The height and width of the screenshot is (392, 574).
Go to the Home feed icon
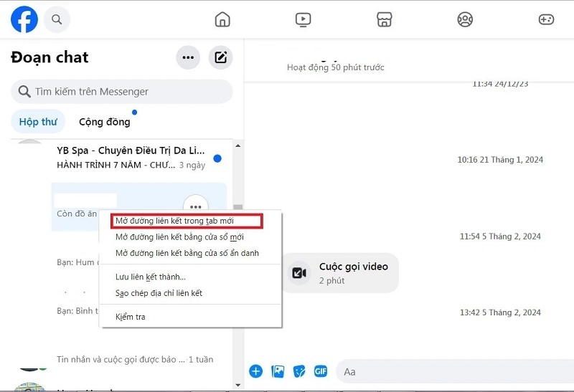pyautogui.click(x=222, y=19)
